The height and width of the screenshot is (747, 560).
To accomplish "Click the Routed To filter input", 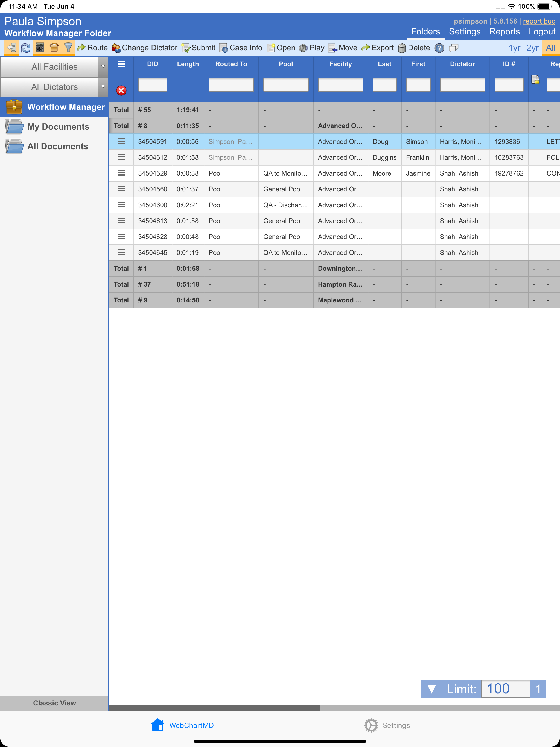I will [x=231, y=85].
